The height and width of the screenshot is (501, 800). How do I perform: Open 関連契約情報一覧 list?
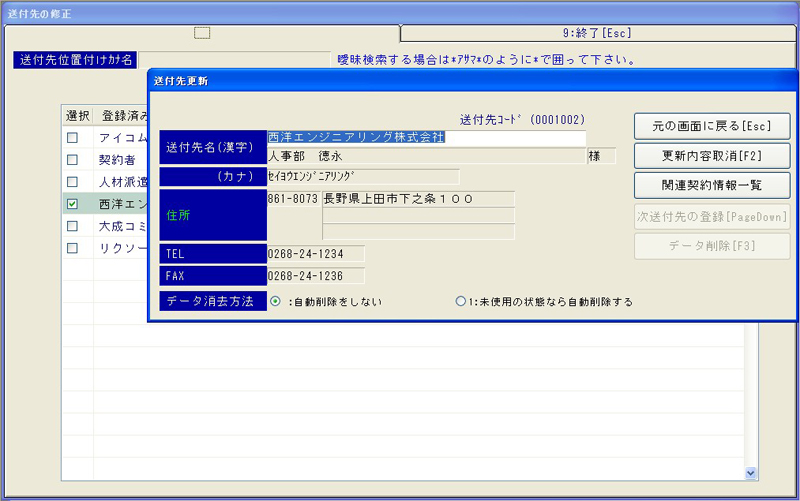click(x=712, y=185)
